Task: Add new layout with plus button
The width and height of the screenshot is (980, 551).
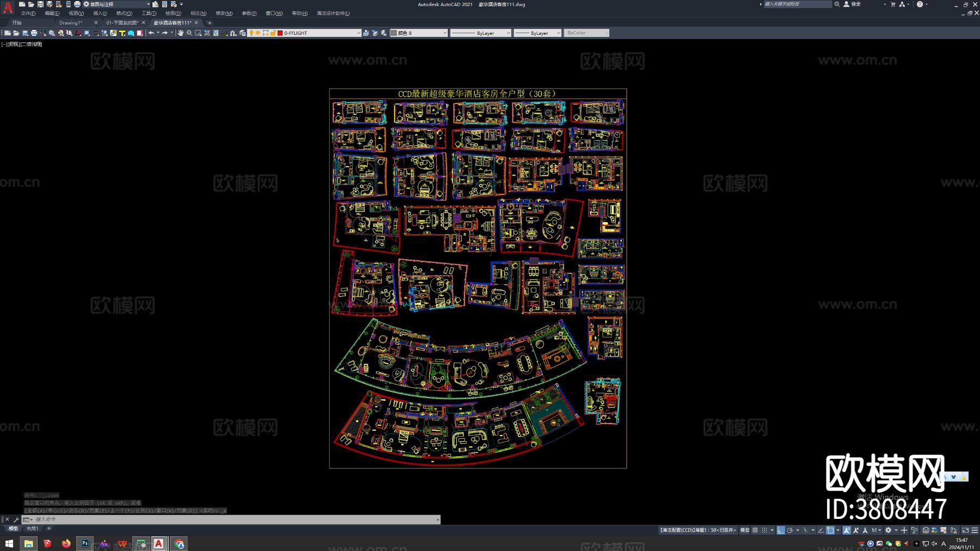Action: pos(48,529)
